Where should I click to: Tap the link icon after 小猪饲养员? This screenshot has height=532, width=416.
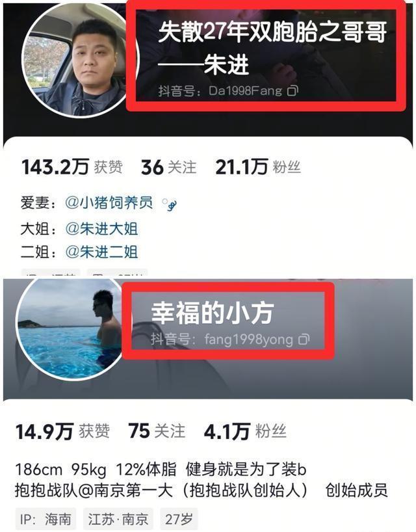pyautogui.click(x=169, y=204)
